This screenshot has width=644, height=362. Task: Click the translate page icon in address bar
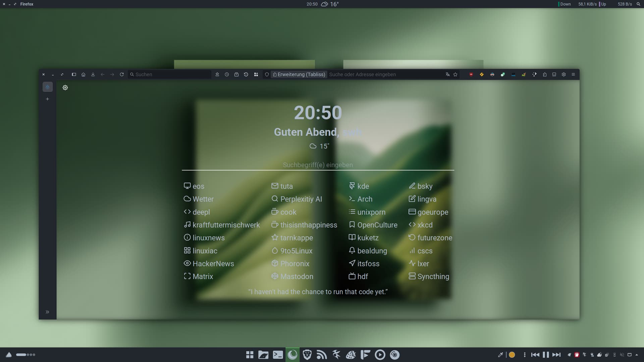pos(447,74)
